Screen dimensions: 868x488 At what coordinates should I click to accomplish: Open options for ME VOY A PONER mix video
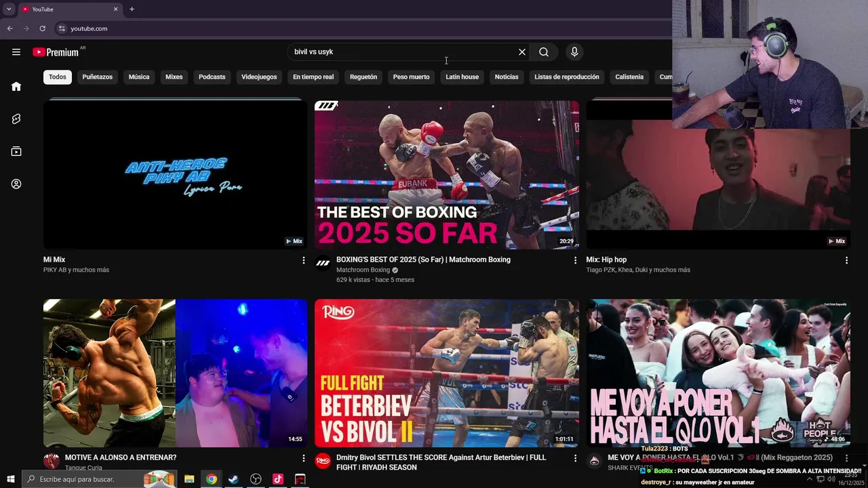tap(846, 458)
